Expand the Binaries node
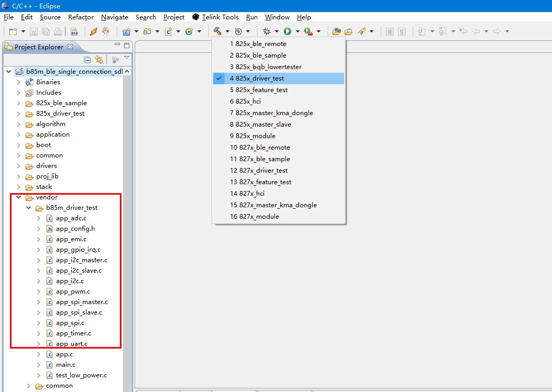552x392 pixels. pos(19,82)
